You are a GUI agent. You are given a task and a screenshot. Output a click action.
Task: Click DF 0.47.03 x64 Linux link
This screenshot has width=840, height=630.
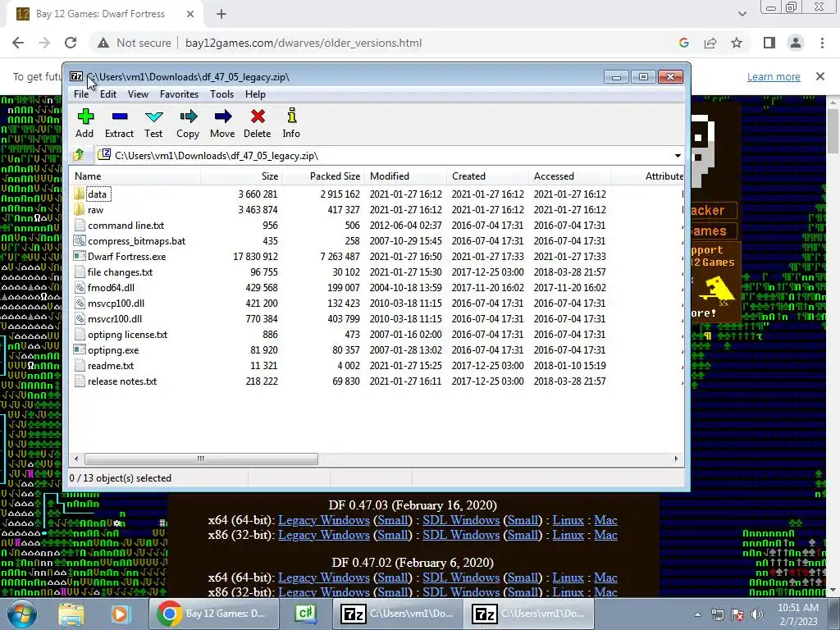(x=568, y=520)
